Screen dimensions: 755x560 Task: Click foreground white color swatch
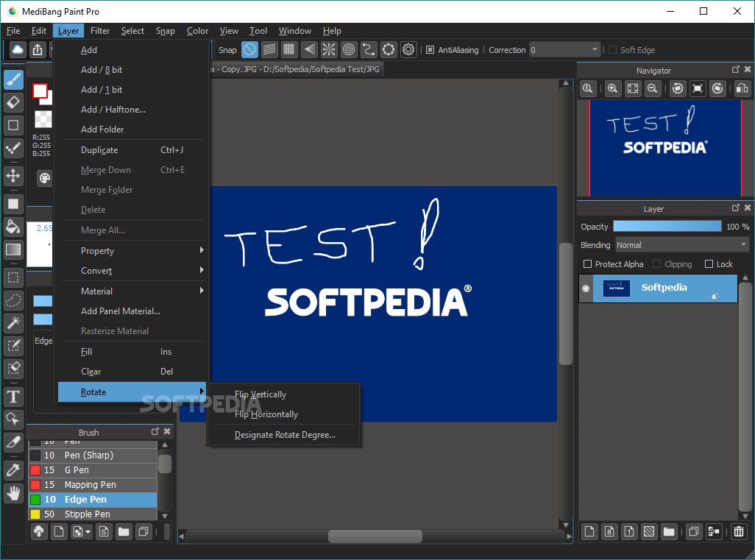[40, 91]
